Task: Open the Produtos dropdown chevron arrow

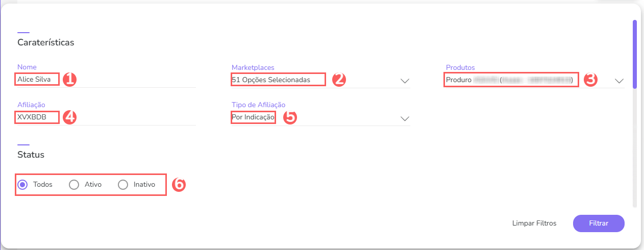Action: (619, 81)
